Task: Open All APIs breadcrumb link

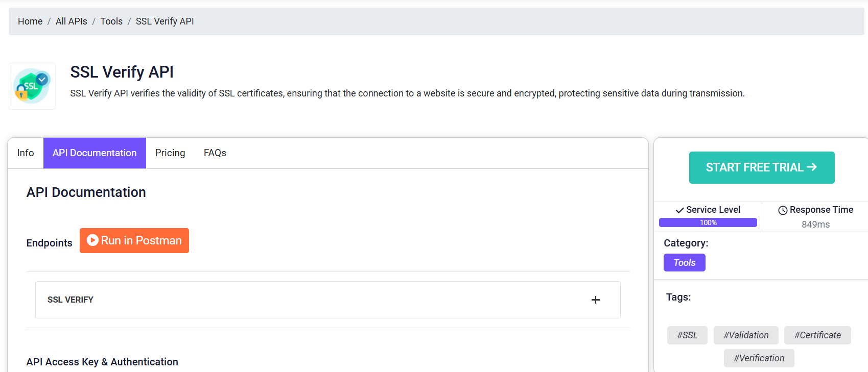Action: coord(72,21)
